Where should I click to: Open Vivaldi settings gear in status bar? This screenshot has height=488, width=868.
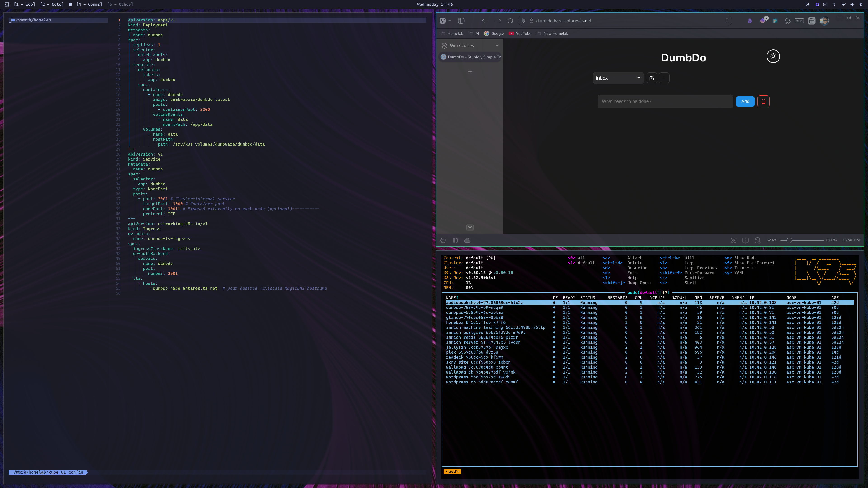click(443, 240)
